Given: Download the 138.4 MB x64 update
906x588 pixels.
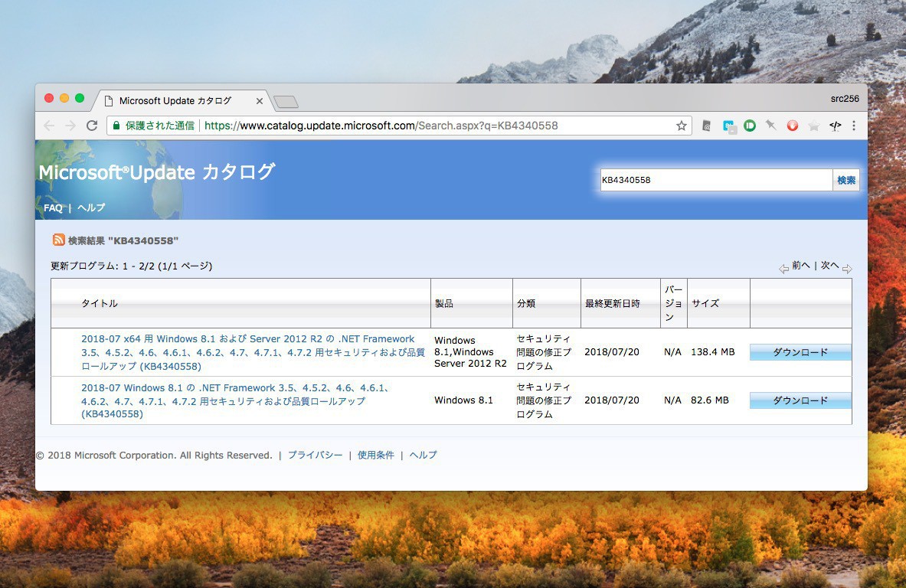Looking at the screenshot, I should 800,352.
